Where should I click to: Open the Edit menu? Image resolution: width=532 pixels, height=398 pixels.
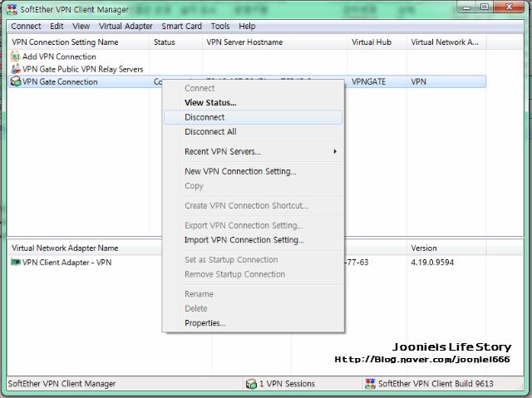(x=57, y=26)
